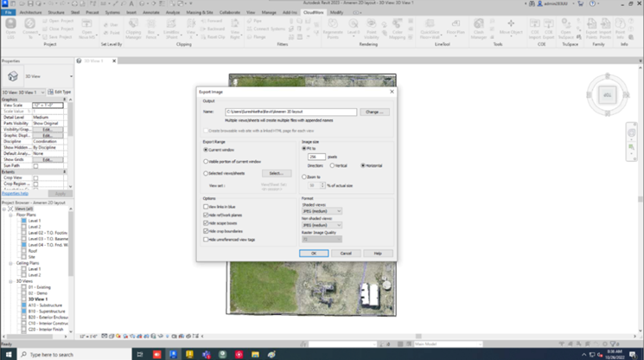Collapse the Ceiling Plans tree node

coord(10,263)
